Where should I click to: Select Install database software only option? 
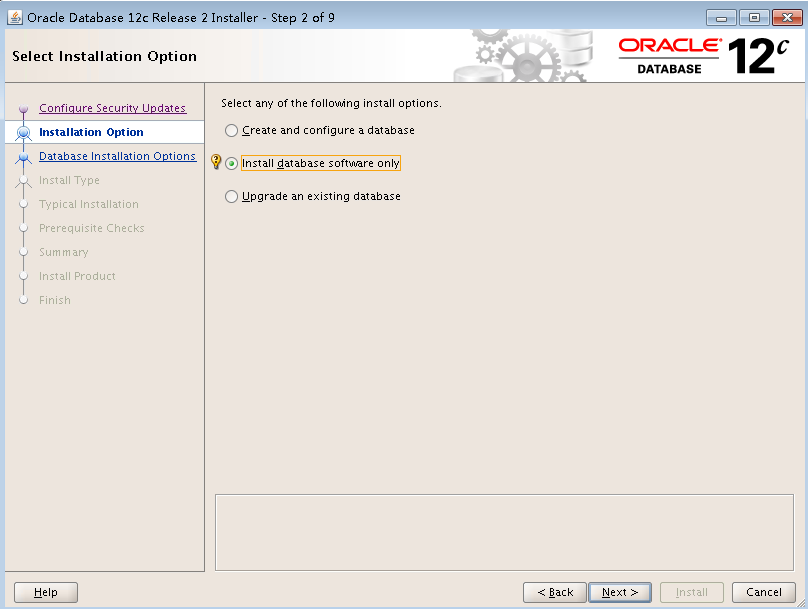(313, 163)
